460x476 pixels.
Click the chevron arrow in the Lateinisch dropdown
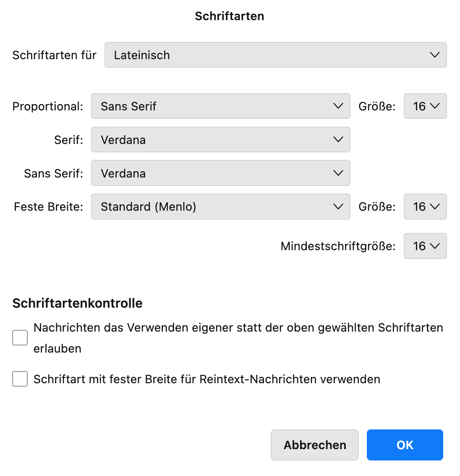click(434, 55)
